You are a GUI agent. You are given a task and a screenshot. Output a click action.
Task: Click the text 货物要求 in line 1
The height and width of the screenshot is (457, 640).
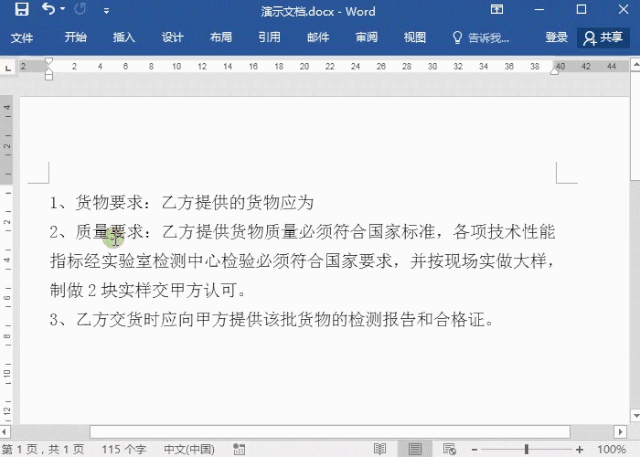(109, 202)
